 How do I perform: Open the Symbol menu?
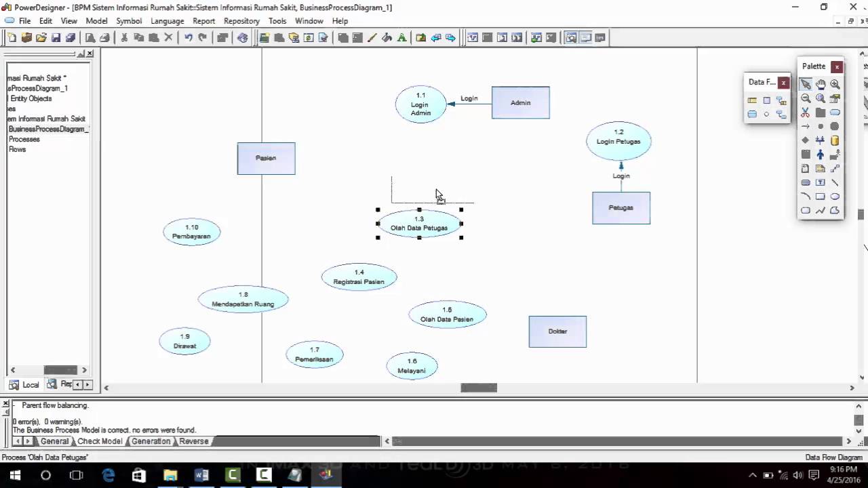129,21
